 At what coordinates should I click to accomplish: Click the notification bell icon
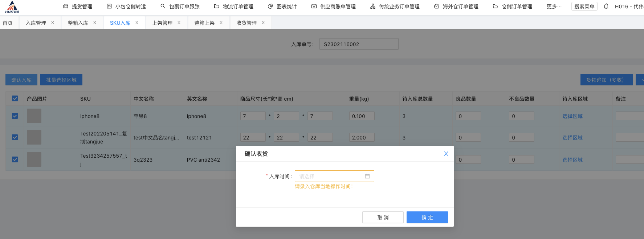(606, 7)
